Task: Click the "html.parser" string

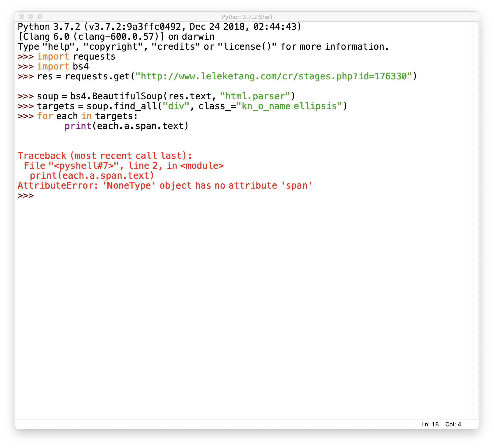Action: click(x=255, y=96)
